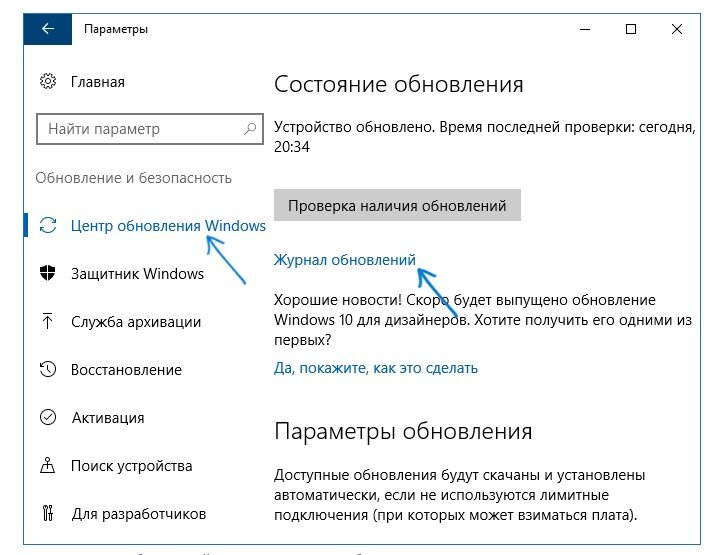Click the Хорошие новости paragraph
Image resolution: width=722 pixels, height=555 pixels.
pyautogui.click(x=483, y=320)
